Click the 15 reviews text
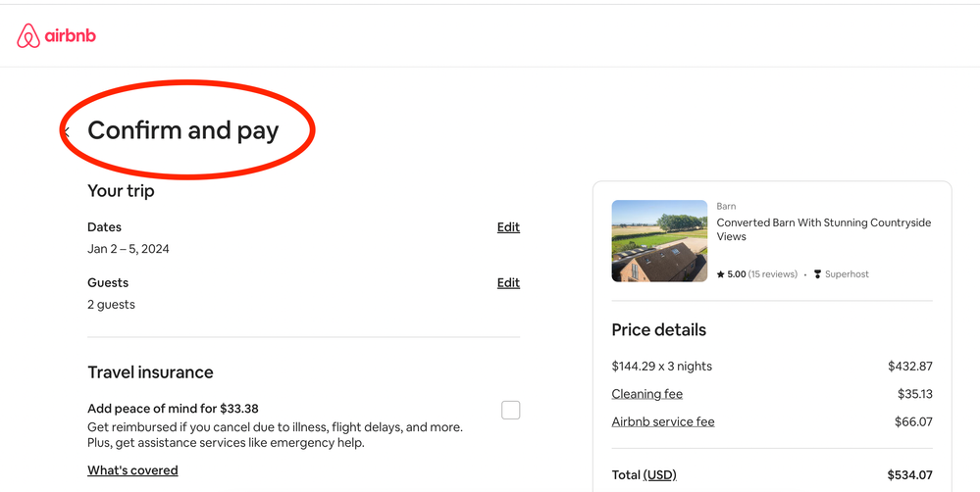This screenshot has height=492, width=980. (x=773, y=274)
